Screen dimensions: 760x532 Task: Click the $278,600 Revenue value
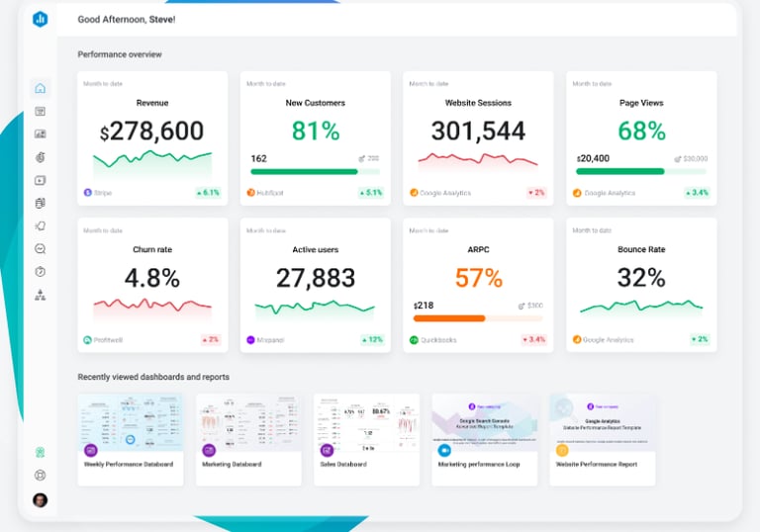(151, 131)
